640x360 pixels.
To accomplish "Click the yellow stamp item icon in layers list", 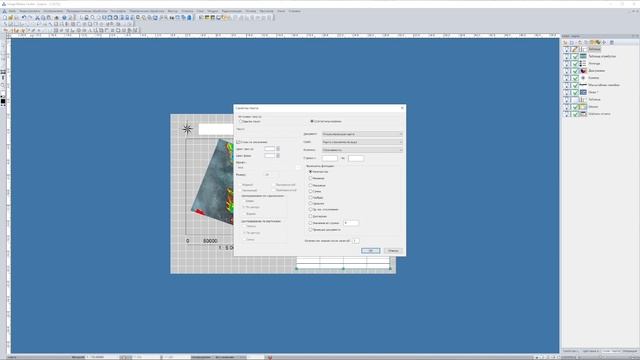I will (583, 107).
